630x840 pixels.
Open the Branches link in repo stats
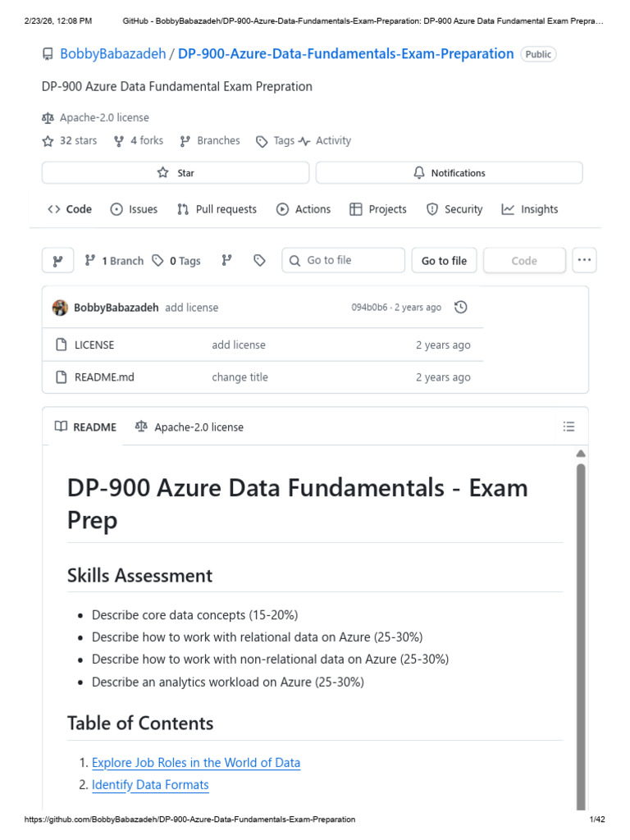point(218,140)
